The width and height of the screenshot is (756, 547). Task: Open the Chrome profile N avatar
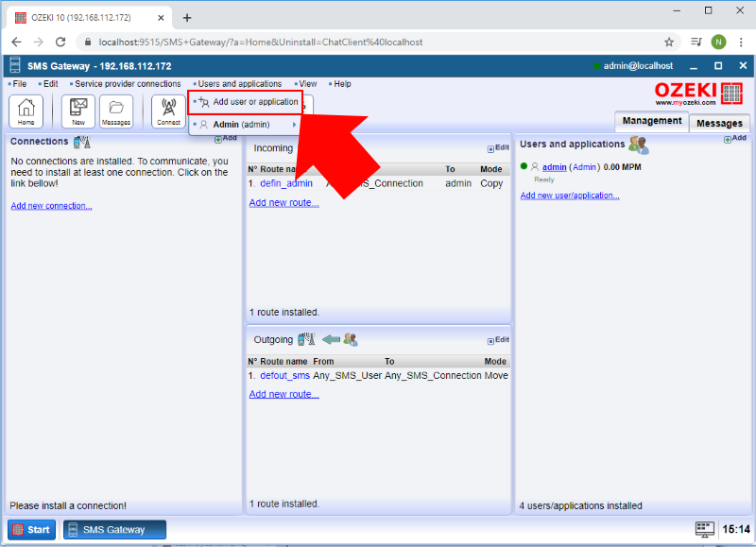pyautogui.click(x=718, y=42)
